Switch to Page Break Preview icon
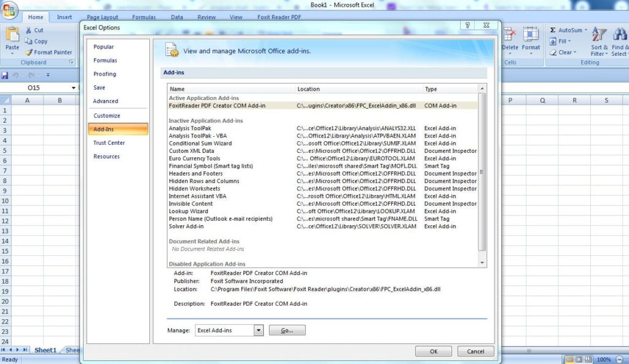The height and width of the screenshot is (364, 629). 588,359
